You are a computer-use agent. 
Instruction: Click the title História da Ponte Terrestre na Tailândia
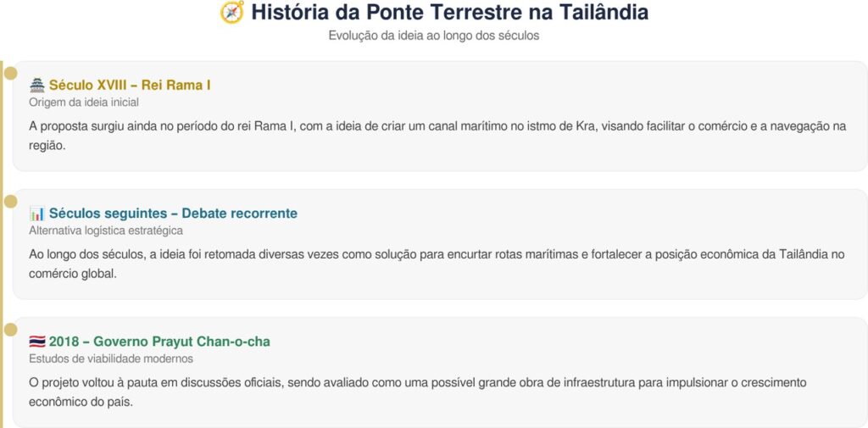(449, 13)
